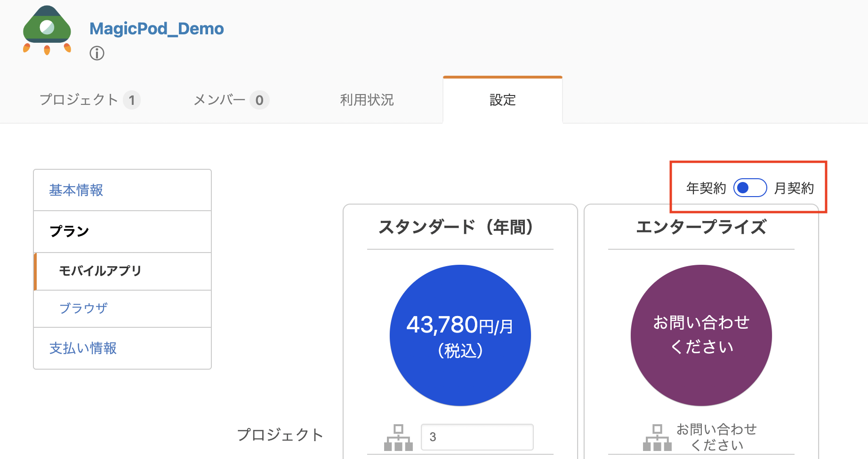The image size is (868, 459).
Task: Open the MagicPod_Demo organization link
Action: tap(157, 29)
